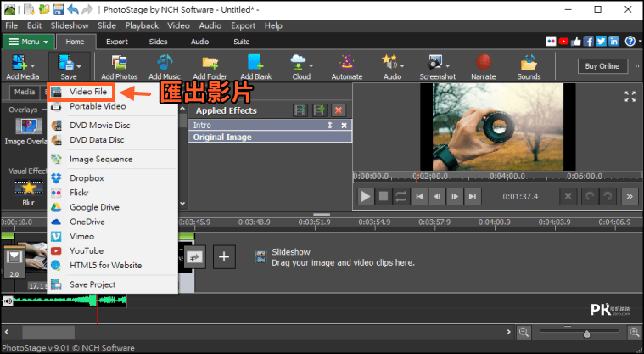
Task: Click the Add Music toolbar icon
Action: (x=165, y=63)
